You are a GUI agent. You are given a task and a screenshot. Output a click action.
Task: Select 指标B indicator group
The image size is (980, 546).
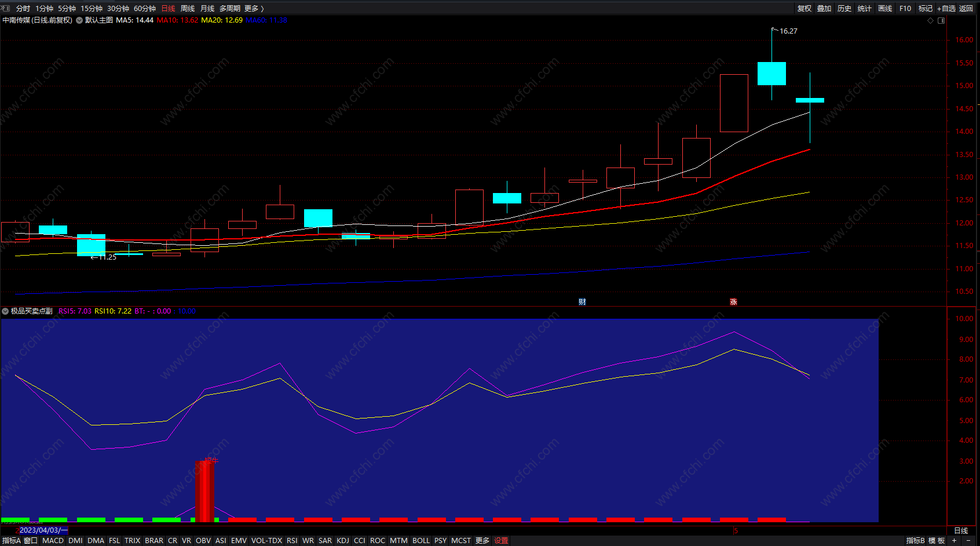click(x=915, y=540)
